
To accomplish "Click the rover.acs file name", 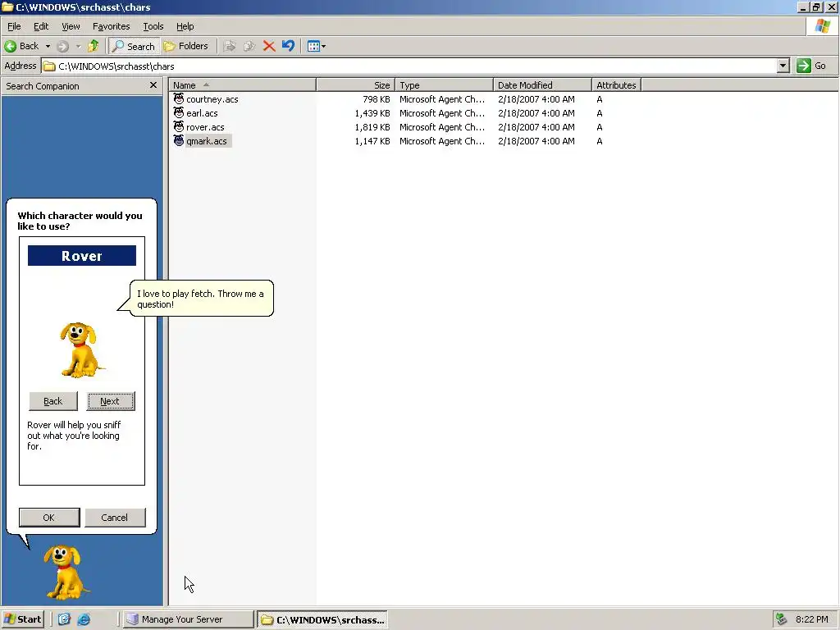I will click(205, 127).
